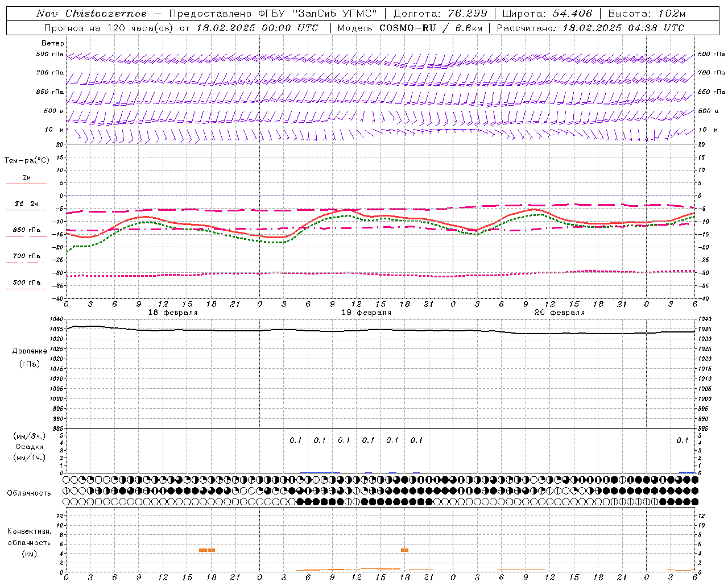Click the orange convective block on 19 февраля
The height and width of the screenshot is (582, 728).
pos(404,550)
